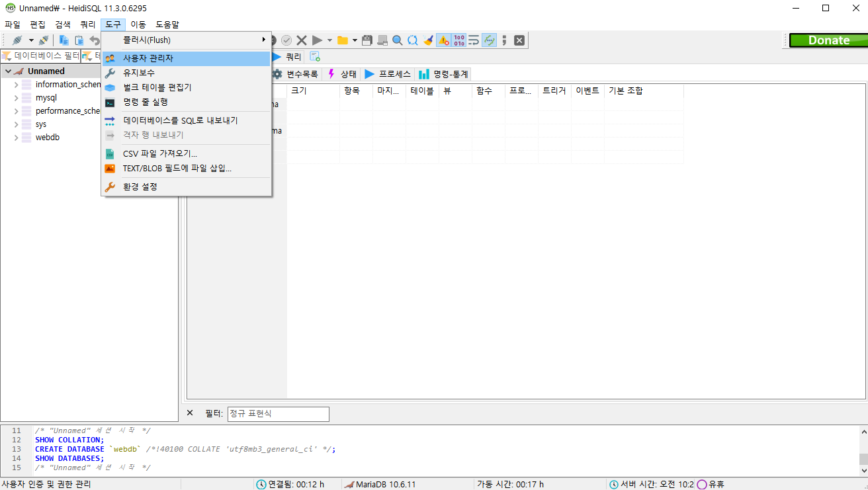Viewport: 868px width, 490px height.
Task: Switch to the 상태 tab
Action: tap(342, 74)
